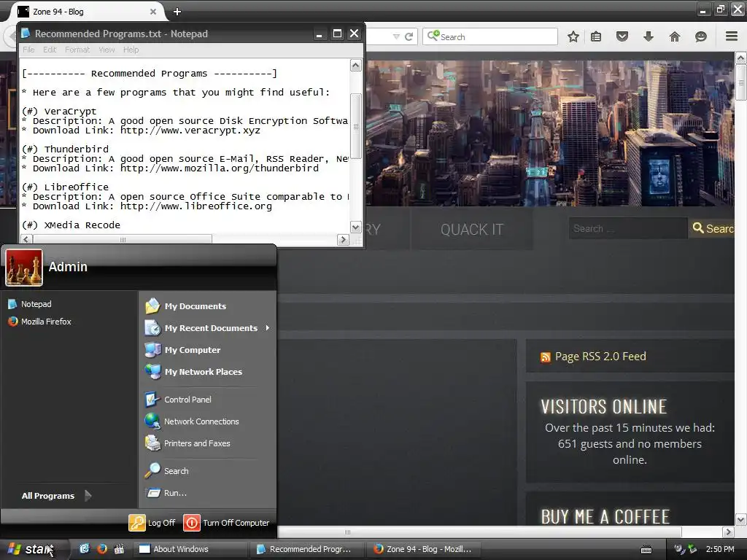Open Notepad Format menu
This screenshot has width=747, height=560.
pyautogui.click(x=77, y=50)
